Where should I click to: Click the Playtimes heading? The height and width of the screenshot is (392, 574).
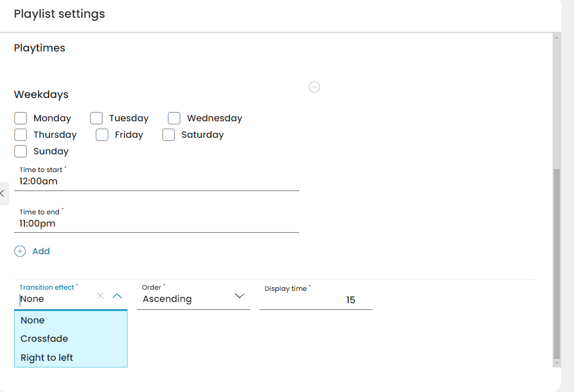click(x=39, y=48)
